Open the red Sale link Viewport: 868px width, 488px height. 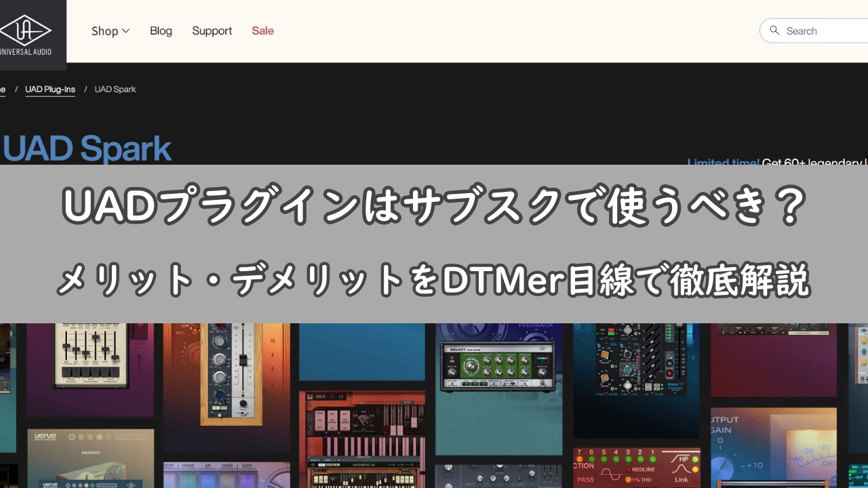[262, 30]
